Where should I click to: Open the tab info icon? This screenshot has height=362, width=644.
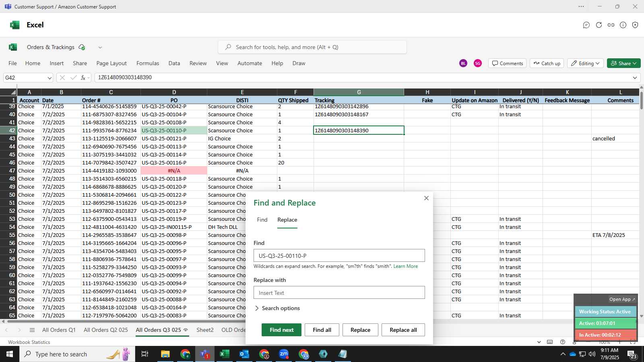tap(623, 25)
